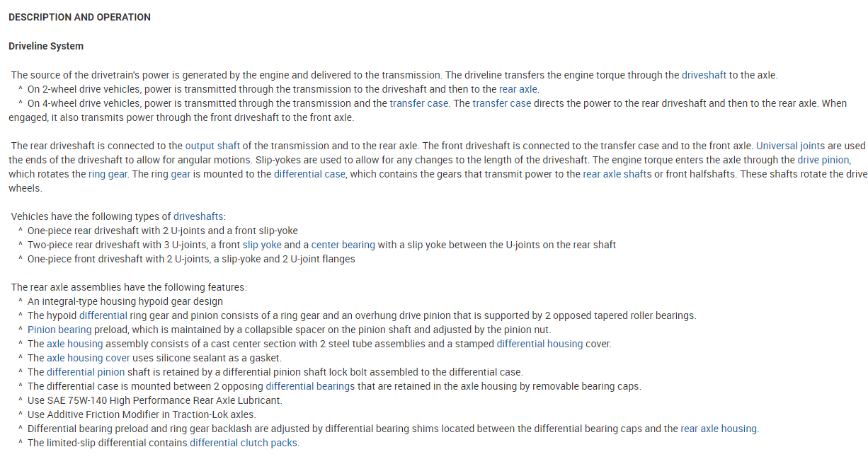Click the "drive pinion" link
868x459 pixels.
(823, 160)
